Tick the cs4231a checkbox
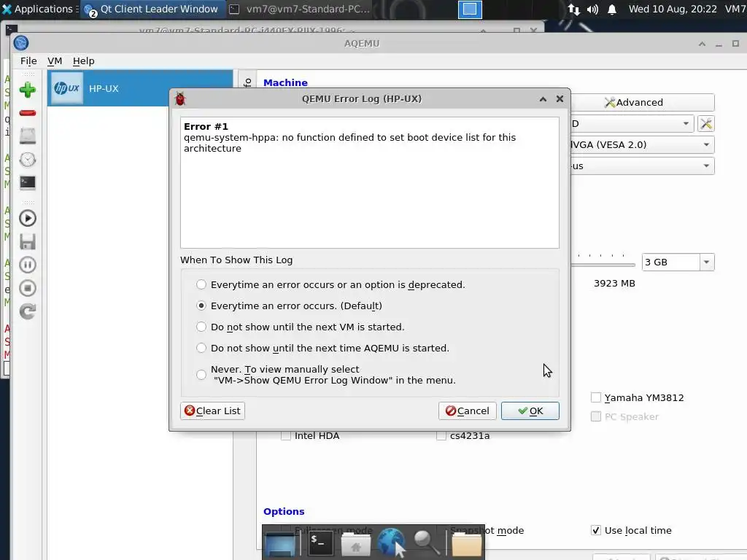Viewport: 747px width, 560px height. (x=441, y=435)
